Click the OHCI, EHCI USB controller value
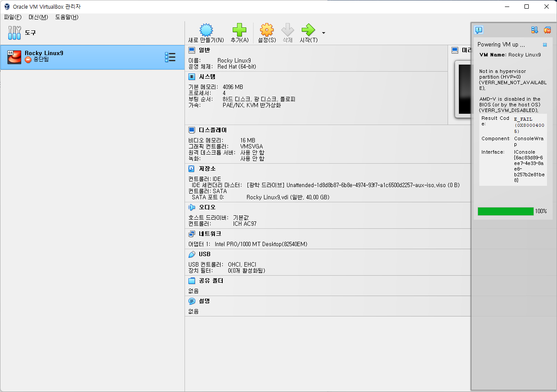Image resolution: width=557 pixels, height=392 pixels. (x=242, y=264)
